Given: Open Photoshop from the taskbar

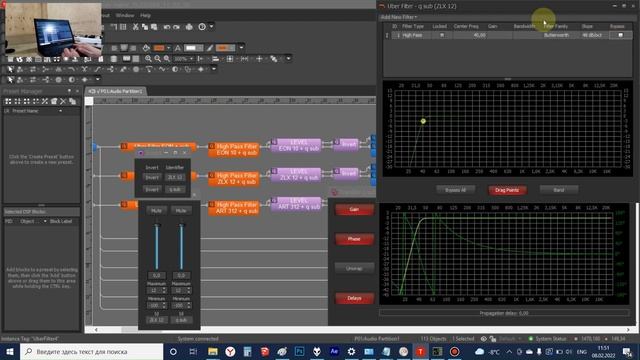Looking at the screenshot, I should pyautogui.click(x=299, y=351).
